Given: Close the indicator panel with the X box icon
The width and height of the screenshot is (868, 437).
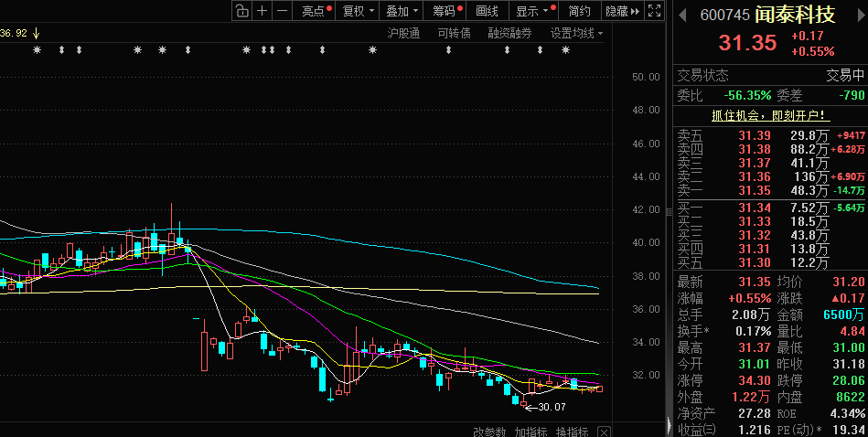Looking at the screenshot, I should [x=605, y=432].
